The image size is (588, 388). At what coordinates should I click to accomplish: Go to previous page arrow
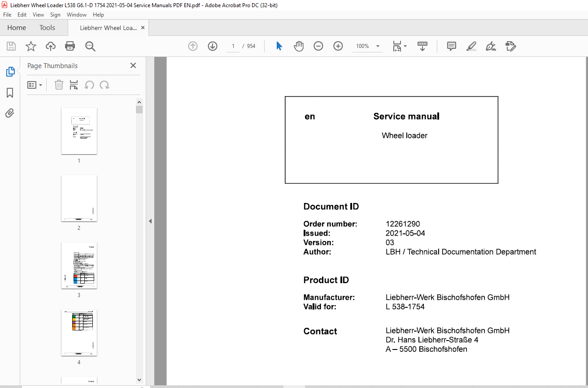click(x=193, y=46)
